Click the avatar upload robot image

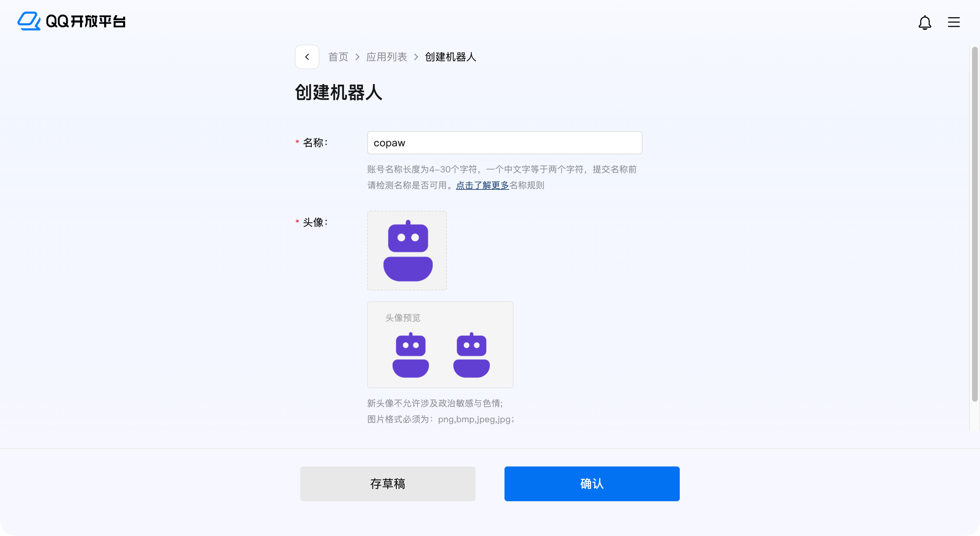coord(407,251)
